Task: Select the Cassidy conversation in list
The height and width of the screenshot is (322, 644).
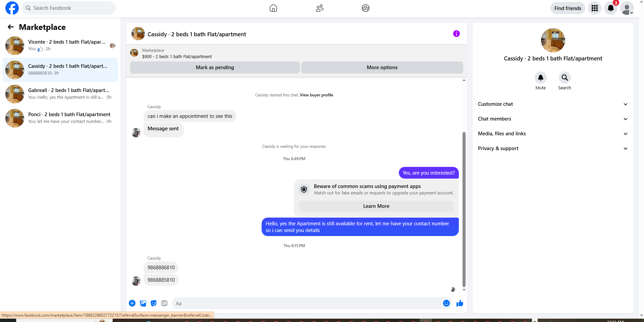Action: (x=60, y=70)
